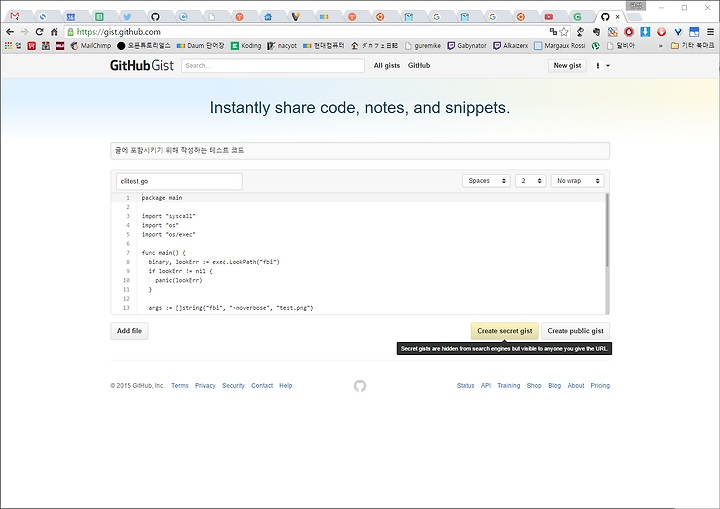Image resolution: width=720 pixels, height=509 pixels.
Task: Click the uTorrent bookmark icon
Action: pyautogui.click(x=596, y=45)
